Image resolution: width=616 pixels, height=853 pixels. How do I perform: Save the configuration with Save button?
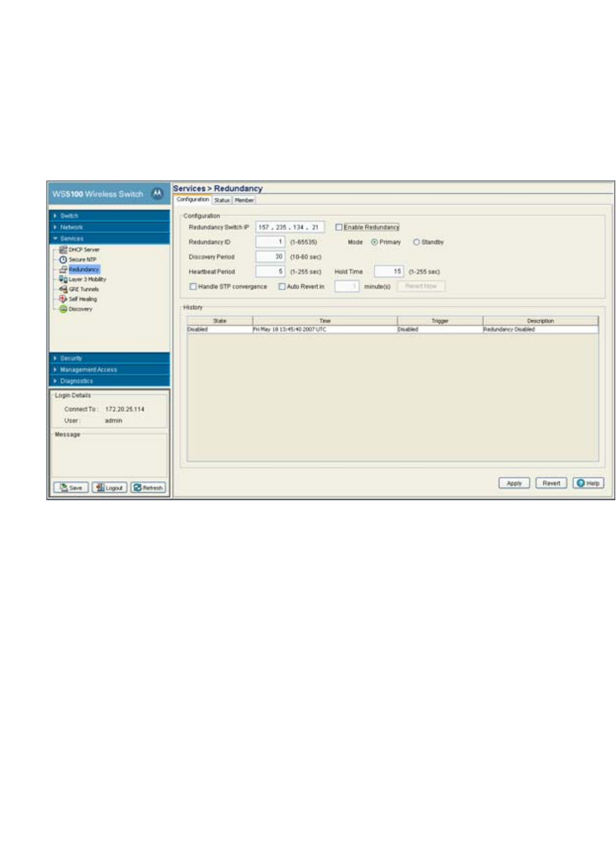pyautogui.click(x=71, y=488)
